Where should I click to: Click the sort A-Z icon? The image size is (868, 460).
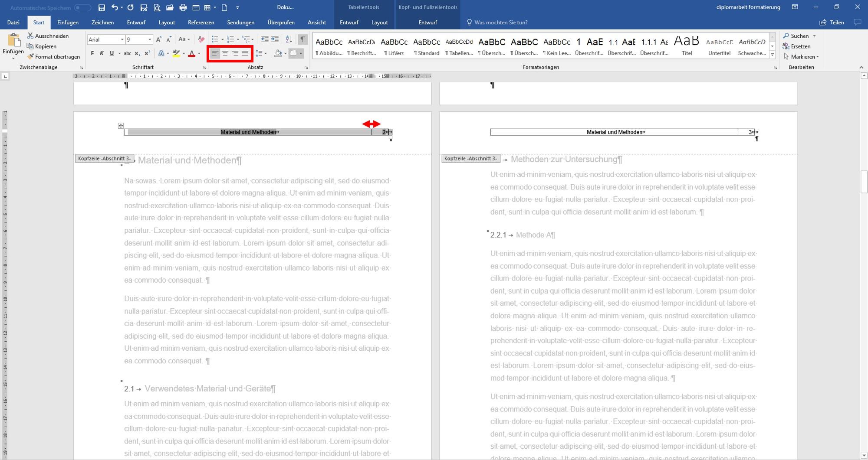pyautogui.click(x=289, y=39)
